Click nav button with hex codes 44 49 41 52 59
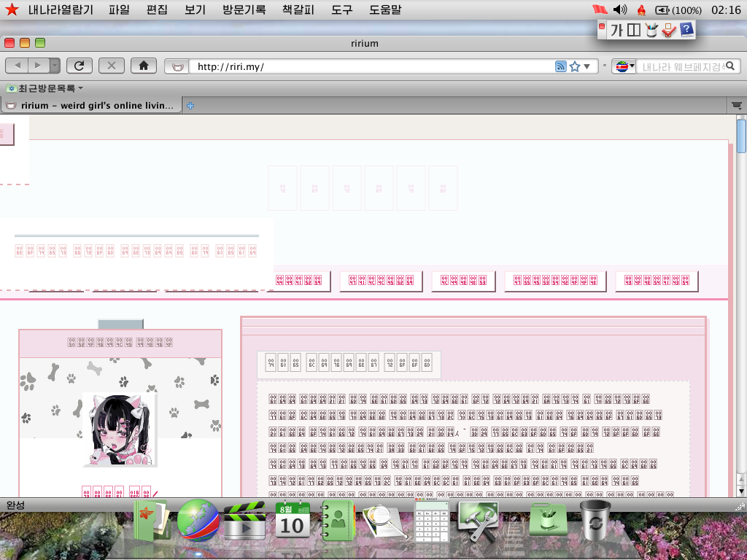 (298, 281)
